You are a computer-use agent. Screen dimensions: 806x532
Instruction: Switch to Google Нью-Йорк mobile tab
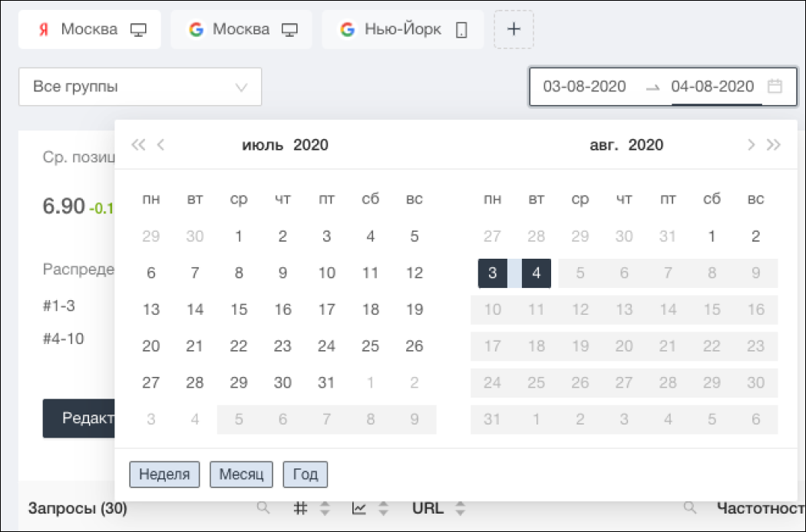pyautogui.click(x=402, y=30)
